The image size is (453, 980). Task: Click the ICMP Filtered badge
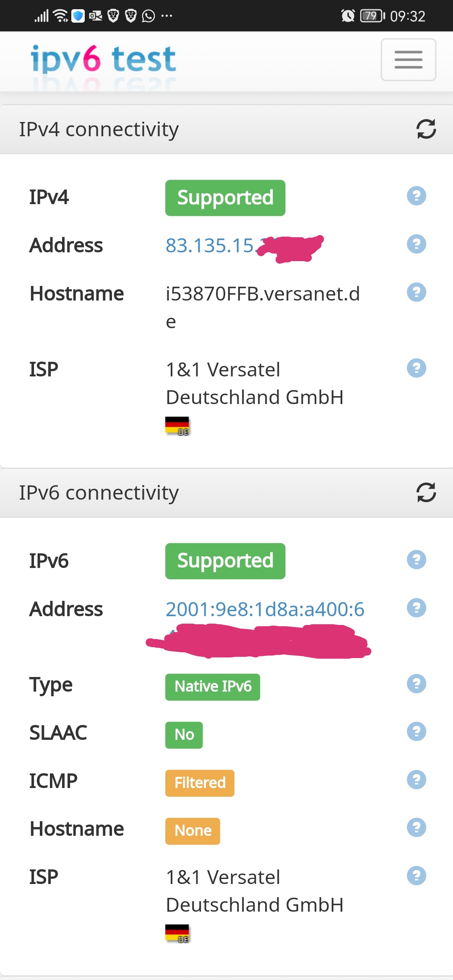tap(200, 783)
